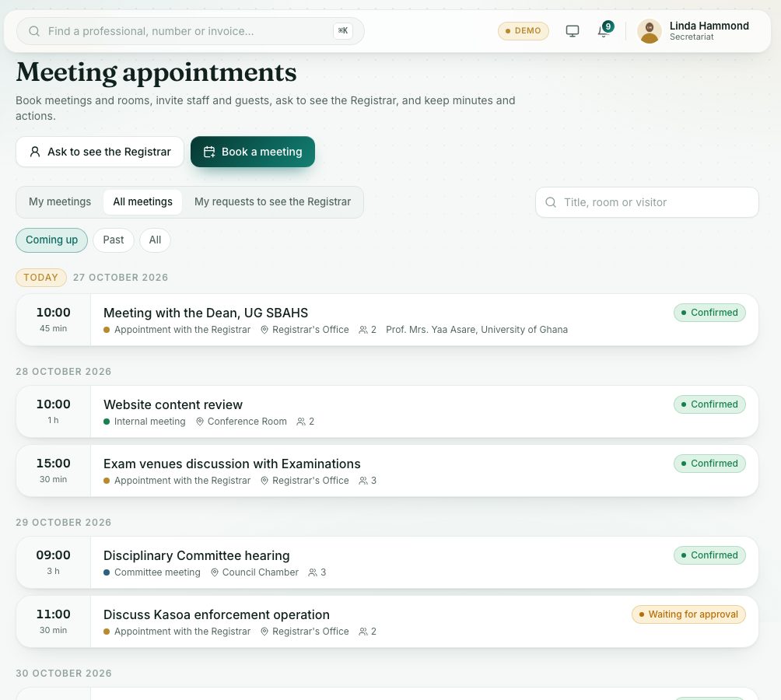
Task: Select the Past filter
Action: point(114,240)
